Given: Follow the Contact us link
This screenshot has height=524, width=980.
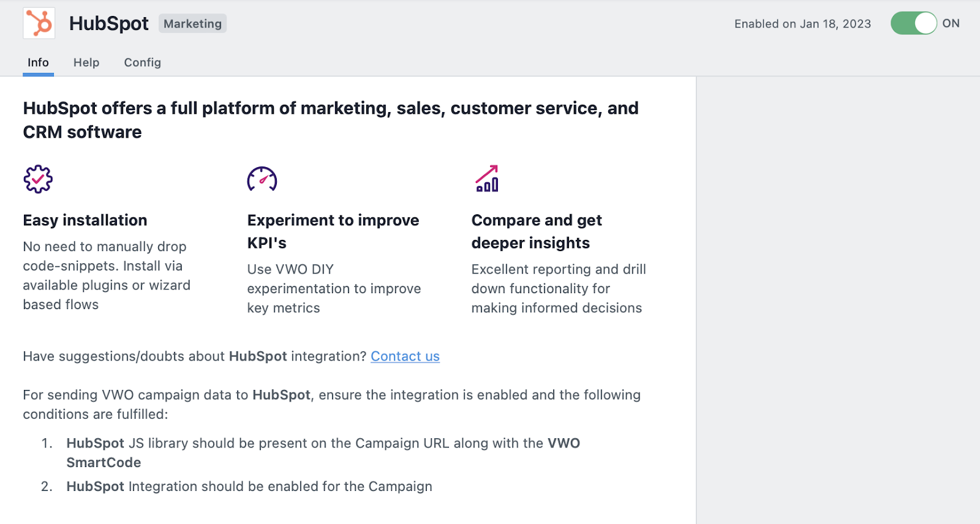Looking at the screenshot, I should click(x=405, y=356).
